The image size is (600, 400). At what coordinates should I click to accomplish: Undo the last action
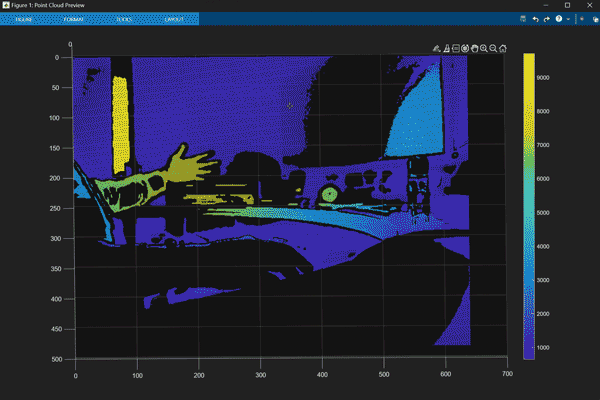[535, 19]
